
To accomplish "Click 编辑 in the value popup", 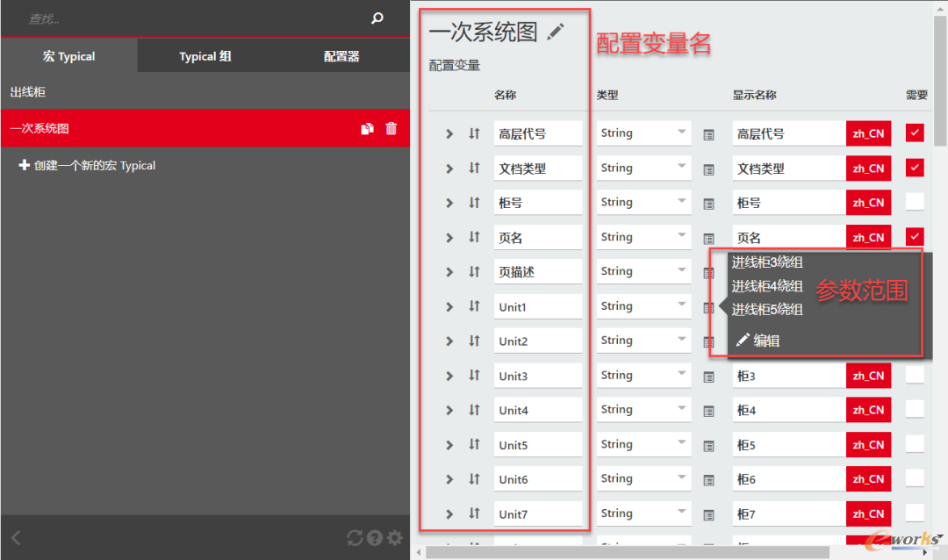I will [758, 341].
